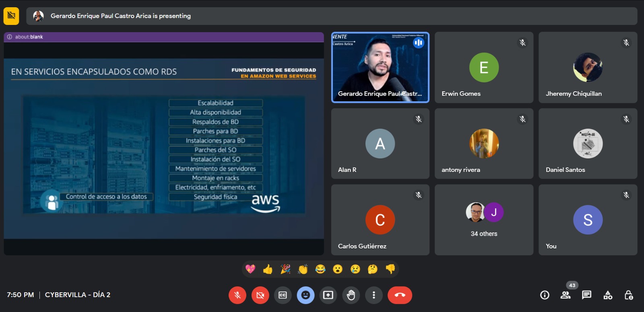Open chat with everyone
Image resolution: width=644 pixels, height=312 pixels.
point(586,295)
